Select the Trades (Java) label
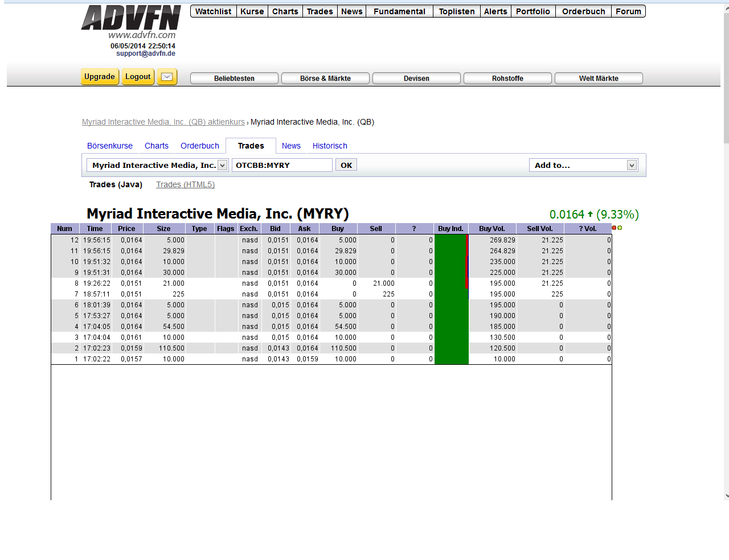This screenshot has width=729, height=560. [116, 184]
